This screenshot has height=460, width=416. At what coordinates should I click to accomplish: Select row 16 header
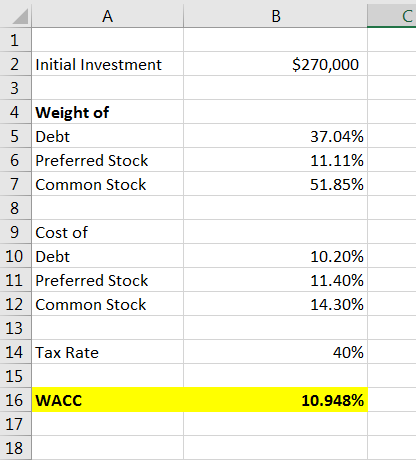(x=15, y=400)
